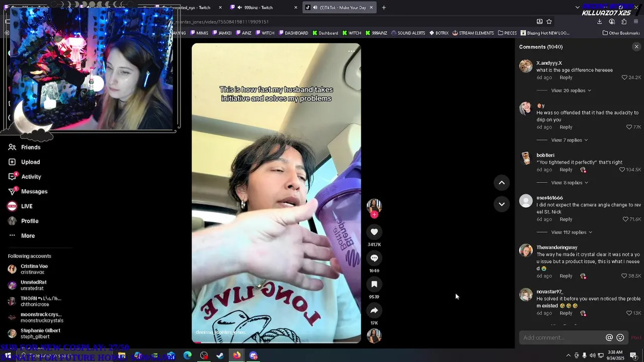
Task: Close the Comments panel
Action: pos(636,47)
